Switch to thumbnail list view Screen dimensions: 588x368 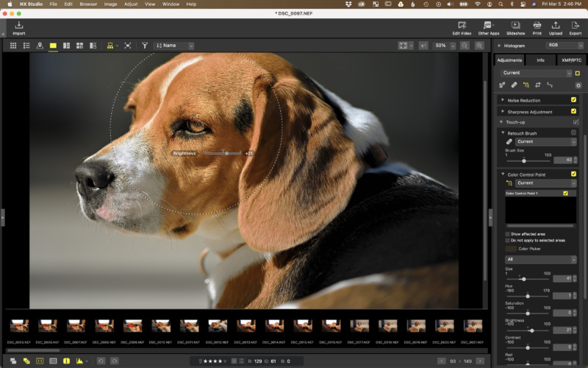tap(26, 46)
